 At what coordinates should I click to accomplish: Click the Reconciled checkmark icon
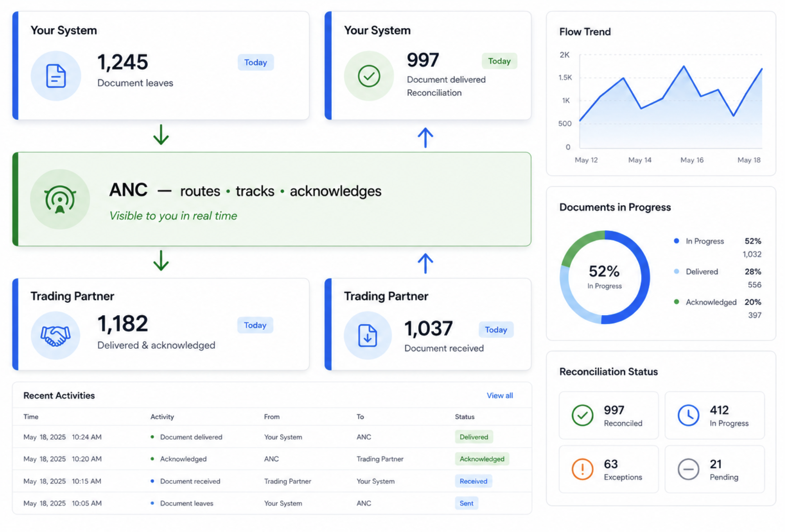[582, 415]
